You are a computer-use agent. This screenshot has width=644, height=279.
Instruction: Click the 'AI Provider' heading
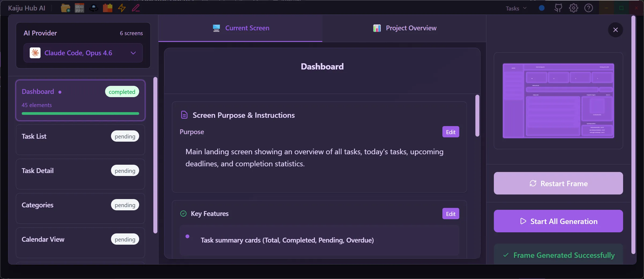[40, 33]
